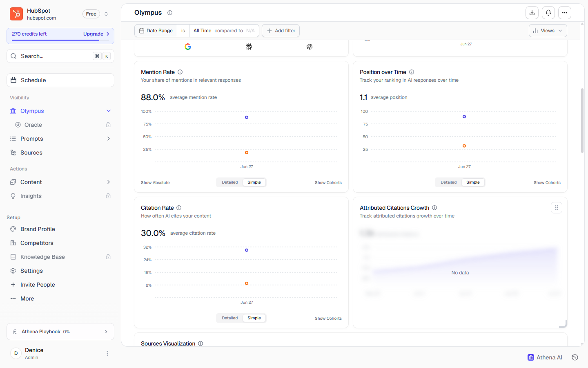The height and width of the screenshot is (368, 588).
Task: Switch Citation Rate chart to Detailed
Action: [x=230, y=318]
